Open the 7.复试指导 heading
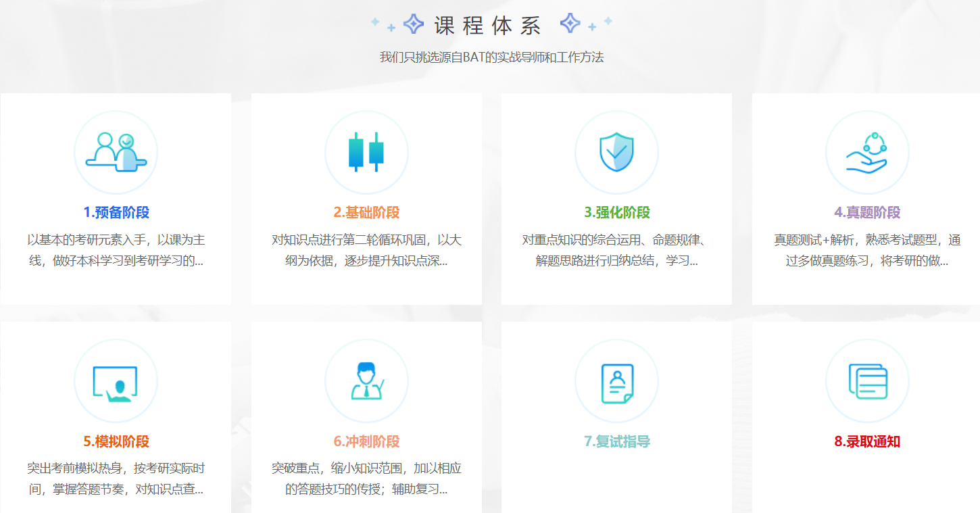 click(617, 441)
